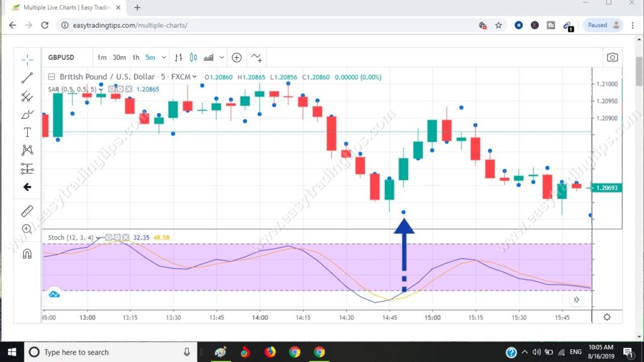Select the trend line drawing tool
Image resolution: width=644 pixels, height=362 pixels.
click(28, 79)
